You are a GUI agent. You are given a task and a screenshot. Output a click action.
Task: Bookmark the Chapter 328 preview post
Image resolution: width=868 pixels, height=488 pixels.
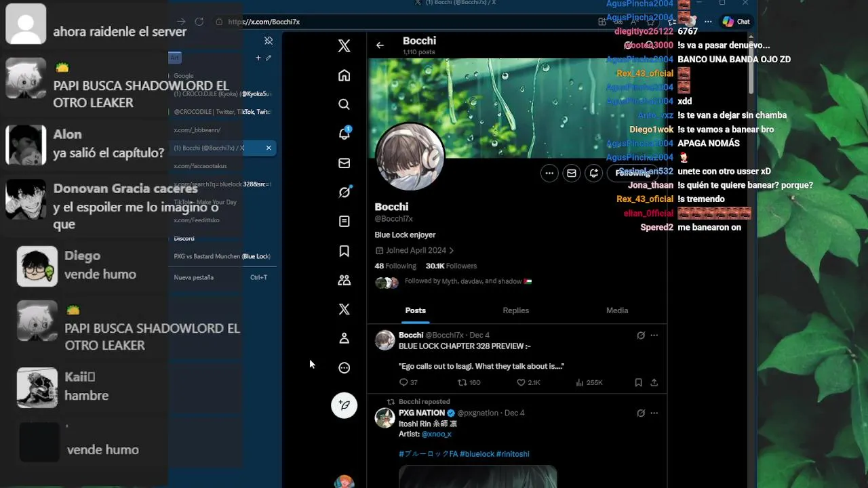(x=638, y=382)
